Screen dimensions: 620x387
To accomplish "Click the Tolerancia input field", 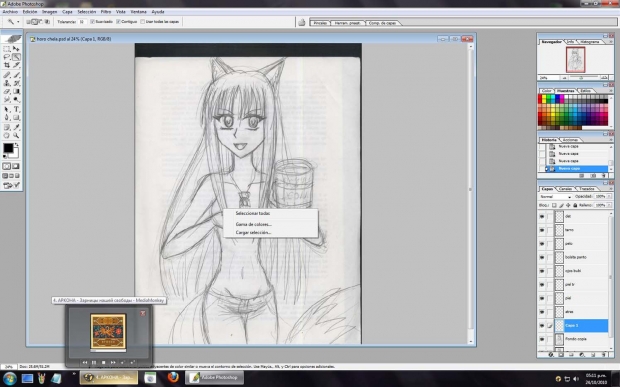I will (82, 22).
